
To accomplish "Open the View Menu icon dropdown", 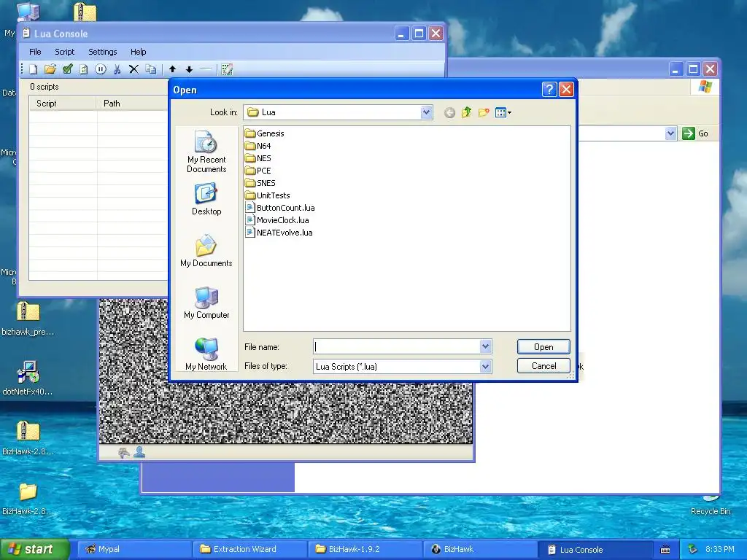I will click(503, 113).
